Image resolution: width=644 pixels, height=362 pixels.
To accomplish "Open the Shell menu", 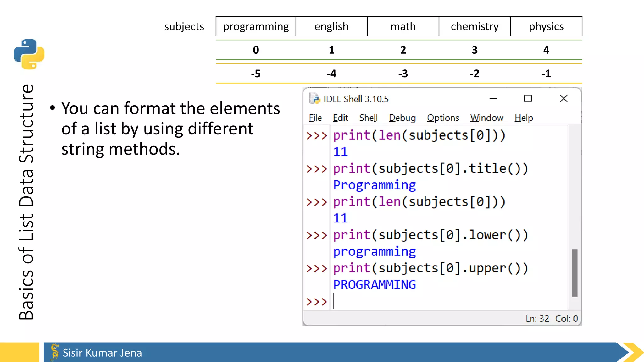I will [368, 118].
